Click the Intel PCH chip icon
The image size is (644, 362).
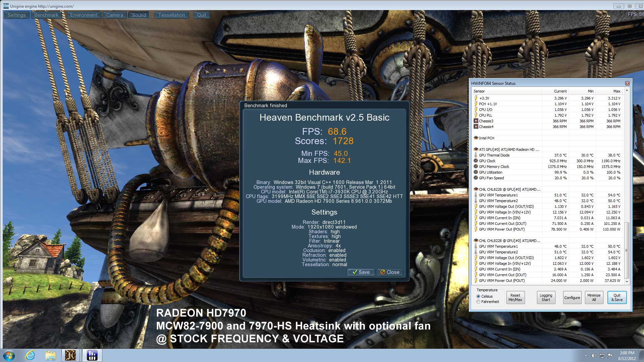point(476,138)
